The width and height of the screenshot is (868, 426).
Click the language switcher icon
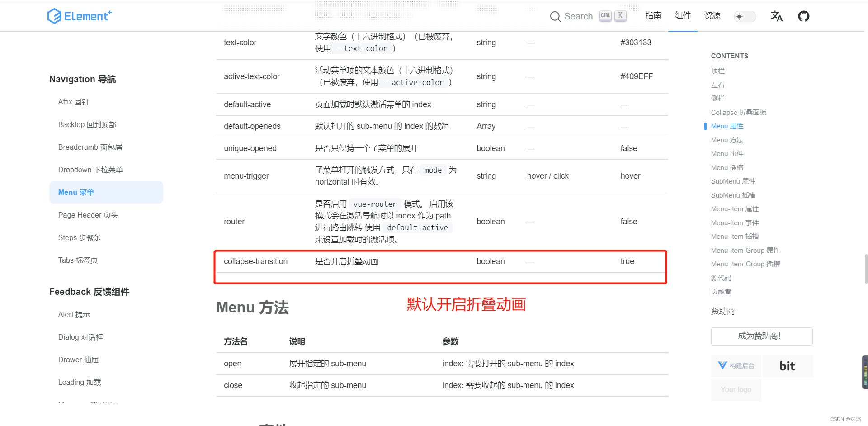(x=777, y=16)
